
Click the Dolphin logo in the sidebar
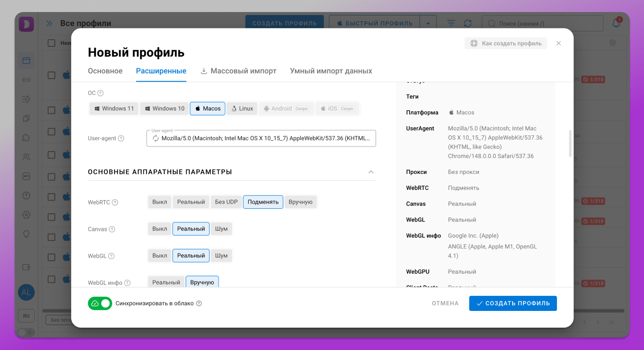26,24
